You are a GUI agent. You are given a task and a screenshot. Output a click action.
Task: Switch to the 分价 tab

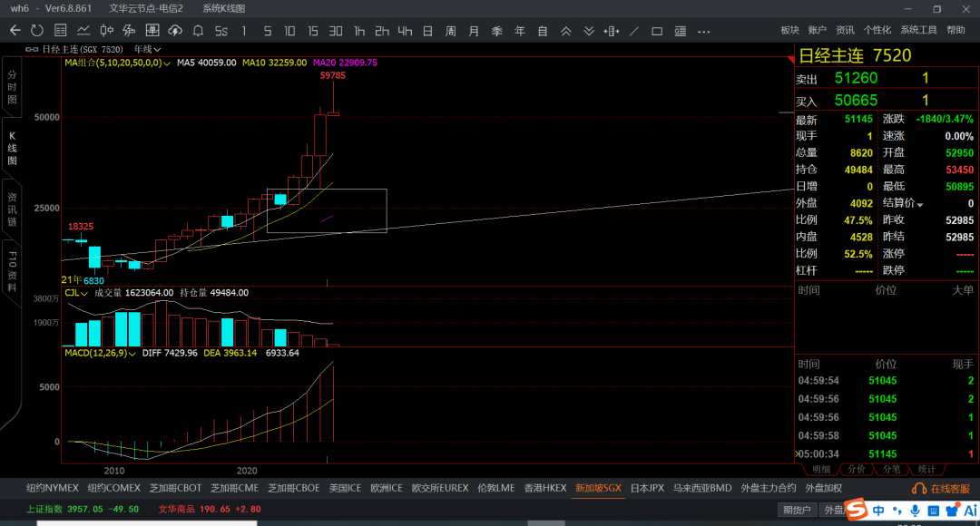pos(857,469)
